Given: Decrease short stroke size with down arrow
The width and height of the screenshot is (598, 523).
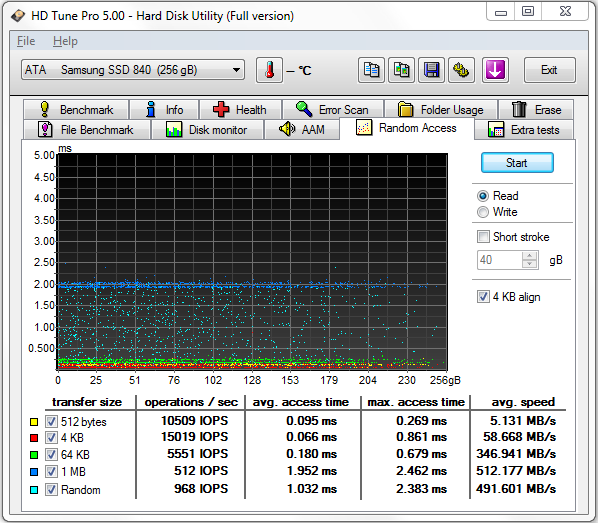Looking at the screenshot, I should 530,264.
